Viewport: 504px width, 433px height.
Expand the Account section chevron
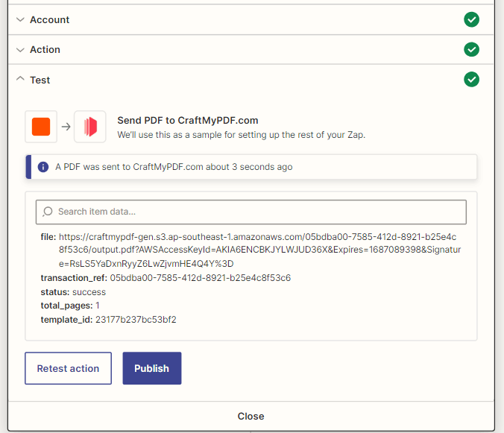(x=20, y=19)
